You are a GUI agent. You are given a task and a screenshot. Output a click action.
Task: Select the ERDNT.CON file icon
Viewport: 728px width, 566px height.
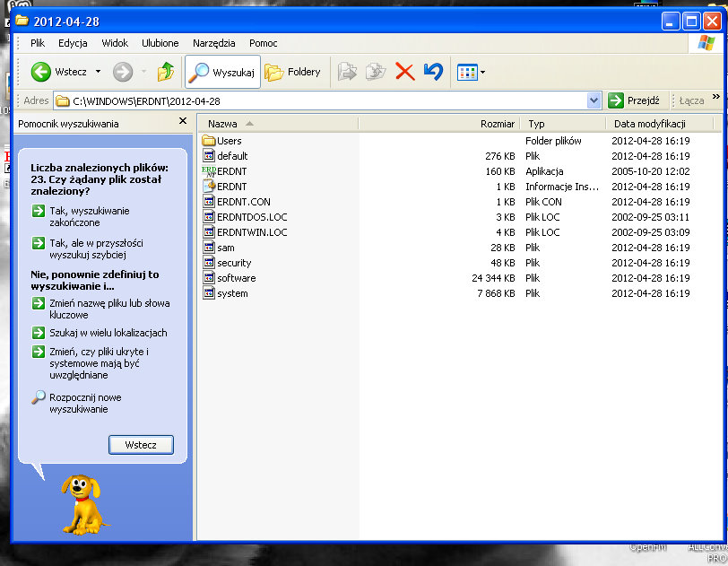point(209,202)
